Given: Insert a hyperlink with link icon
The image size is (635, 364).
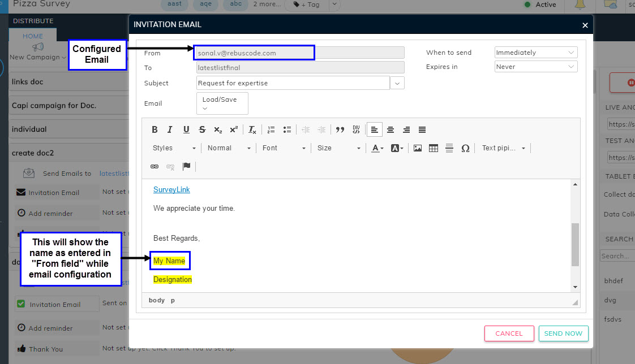Looking at the screenshot, I should (x=155, y=166).
